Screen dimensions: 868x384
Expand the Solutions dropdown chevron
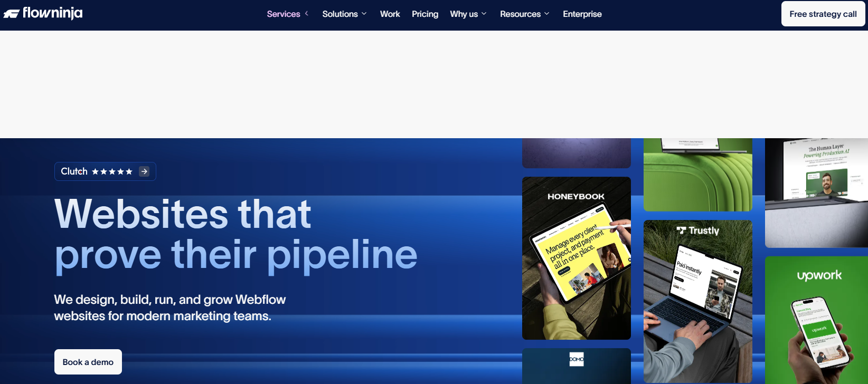(x=364, y=14)
